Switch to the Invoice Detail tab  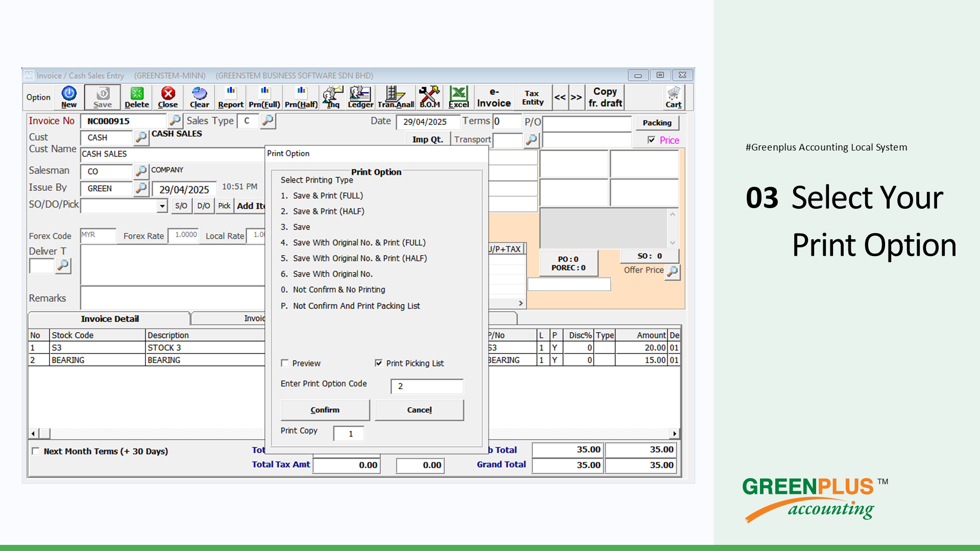[110, 319]
